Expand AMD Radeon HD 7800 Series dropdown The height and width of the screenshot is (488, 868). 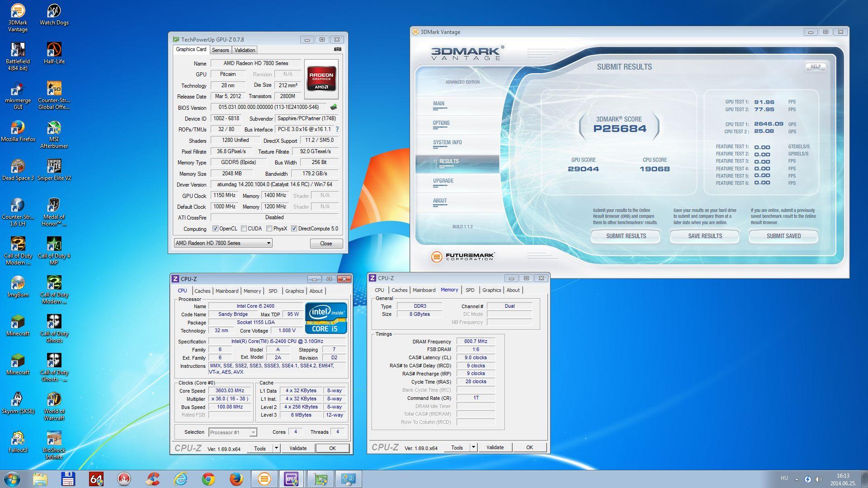coord(269,243)
